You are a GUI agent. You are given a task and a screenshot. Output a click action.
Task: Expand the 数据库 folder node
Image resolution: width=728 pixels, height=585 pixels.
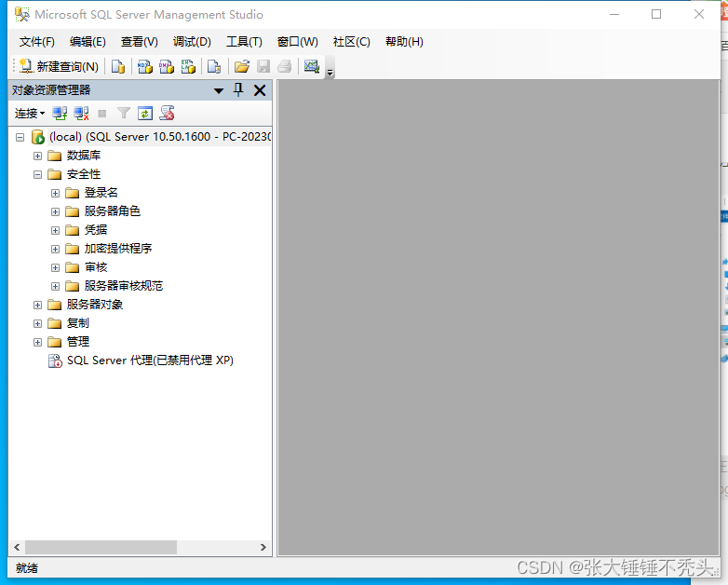pyautogui.click(x=37, y=156)
